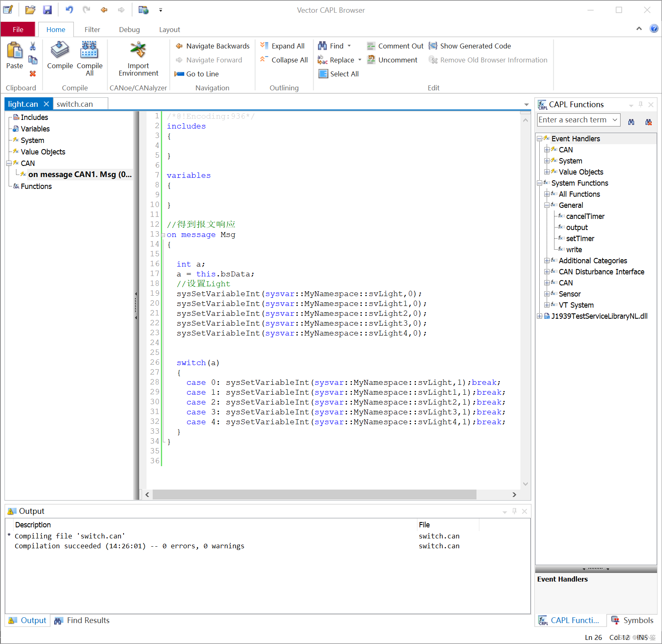Switch to the Debug ribbon tab
This screenshot has width=662, height=644.
pyautogui.click(x=129, y=30)
